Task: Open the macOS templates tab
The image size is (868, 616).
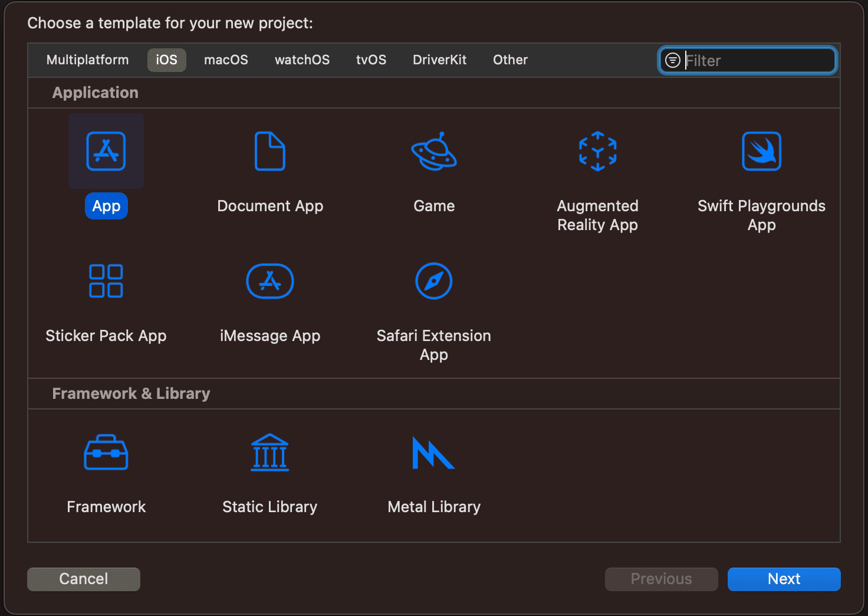Action: click(x=226, y=60)
